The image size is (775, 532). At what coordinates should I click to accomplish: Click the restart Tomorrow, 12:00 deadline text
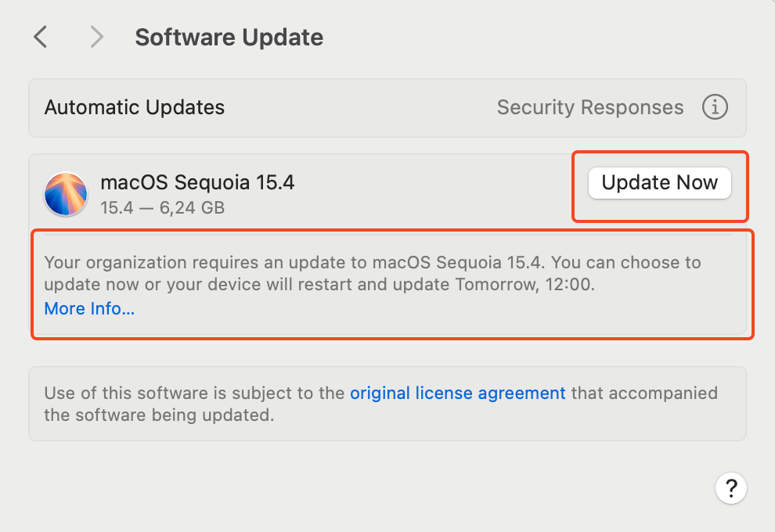[525, 284]
